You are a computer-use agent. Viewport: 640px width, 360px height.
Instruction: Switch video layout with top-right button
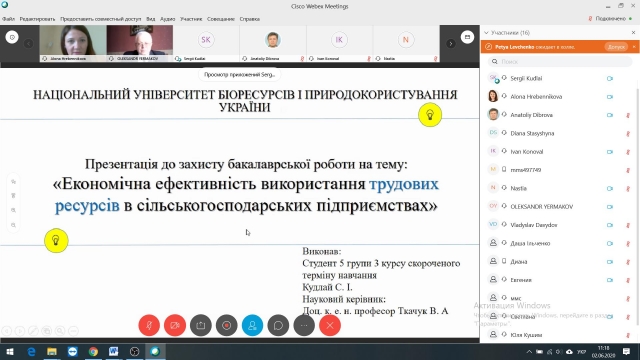[x=467, y=37]
